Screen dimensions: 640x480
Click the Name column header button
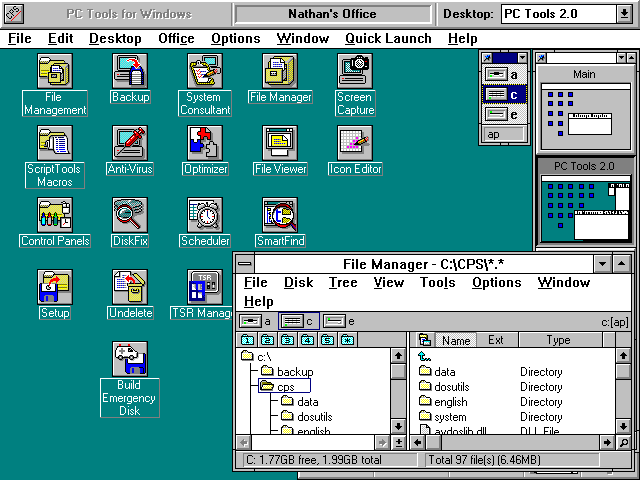pos(456,341)
